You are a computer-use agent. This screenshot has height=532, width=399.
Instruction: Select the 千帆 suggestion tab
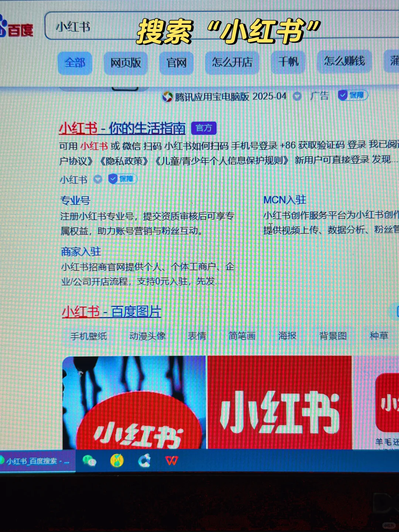pyautogui.click(x=288, y=61)
